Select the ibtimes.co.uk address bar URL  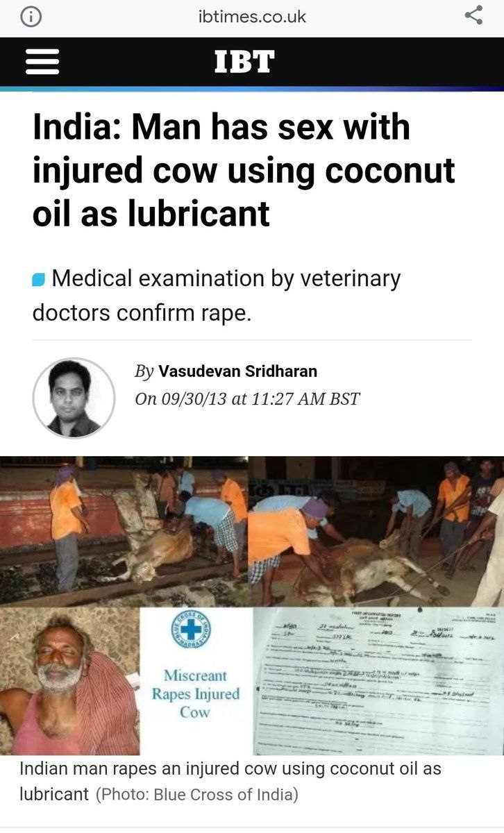click(x=252, y=17)
